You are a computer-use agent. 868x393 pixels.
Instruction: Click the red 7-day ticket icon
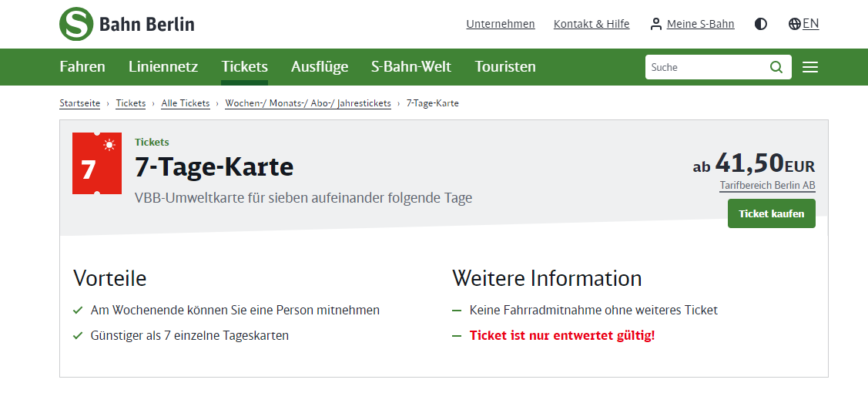[x=97, y=163]
